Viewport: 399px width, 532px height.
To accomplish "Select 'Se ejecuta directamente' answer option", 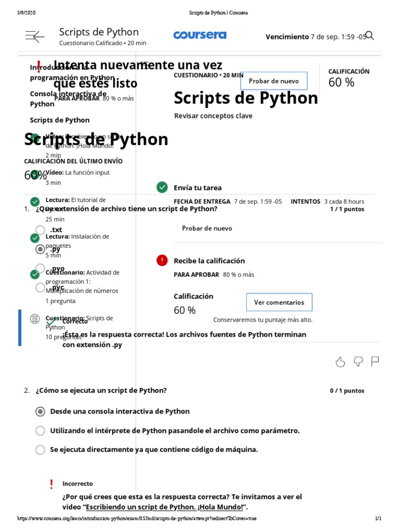I will click(40, 449).
